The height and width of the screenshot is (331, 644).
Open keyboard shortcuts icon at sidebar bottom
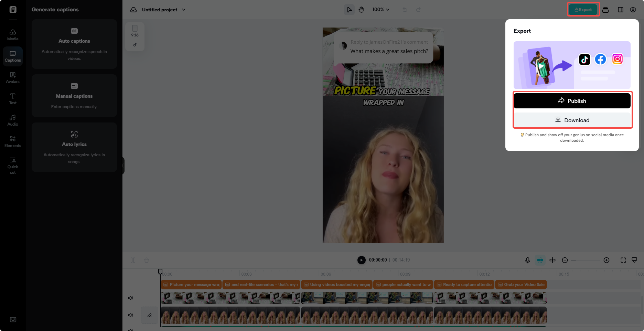click(x=13, y=320)
